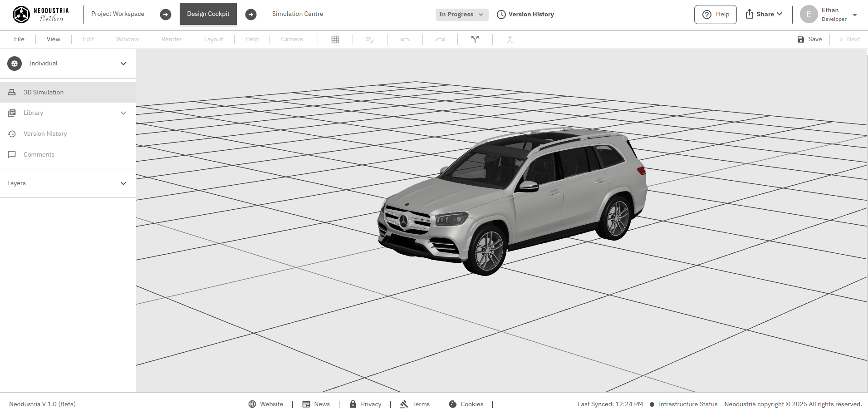
Task: Click the Undo icon
Action: 405,39
